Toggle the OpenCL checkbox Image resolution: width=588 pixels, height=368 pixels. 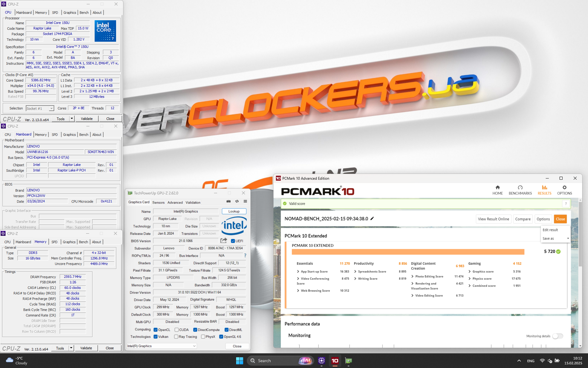[156, 330]
